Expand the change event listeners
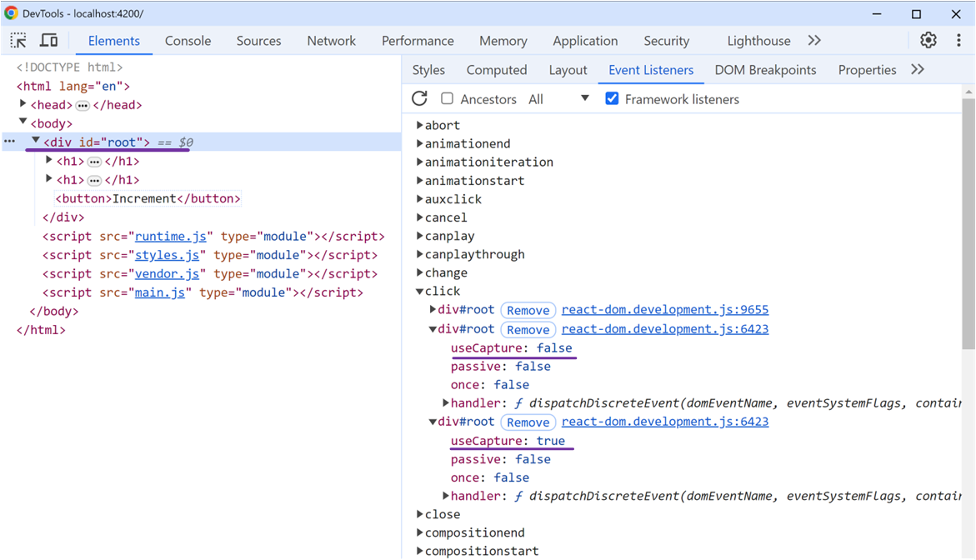 [x=420, y=272]
